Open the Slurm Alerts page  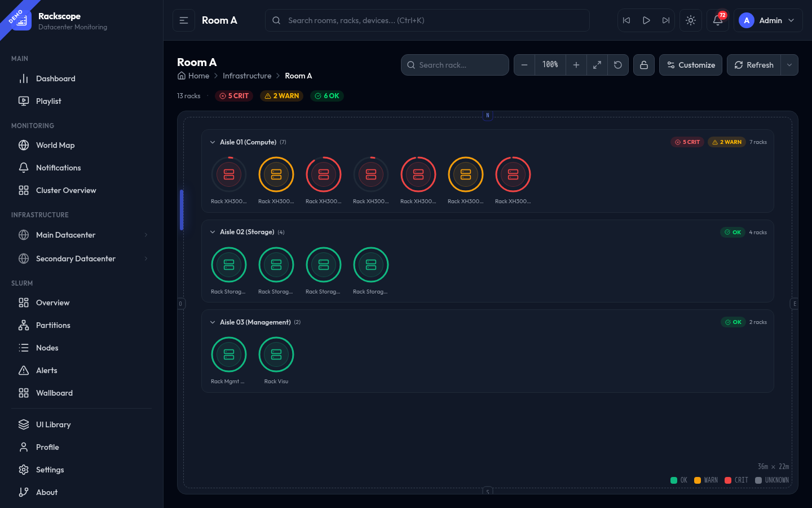pyautogui.click(x=46, y=370)
